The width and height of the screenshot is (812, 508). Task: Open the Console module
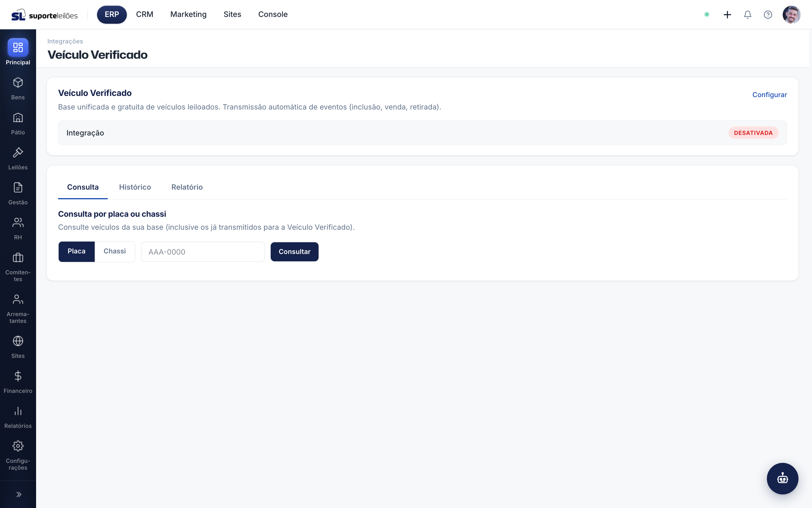point(273,14)
